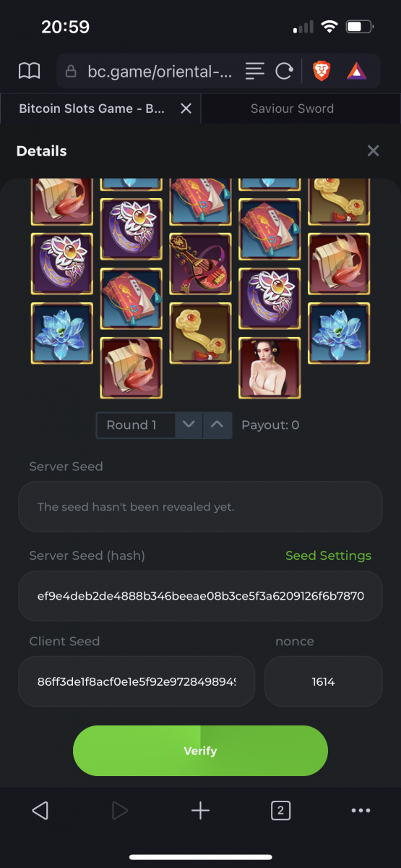
Task: Select the Server Seed hash field
Action: pyautogui.click(x=200, y=596)
